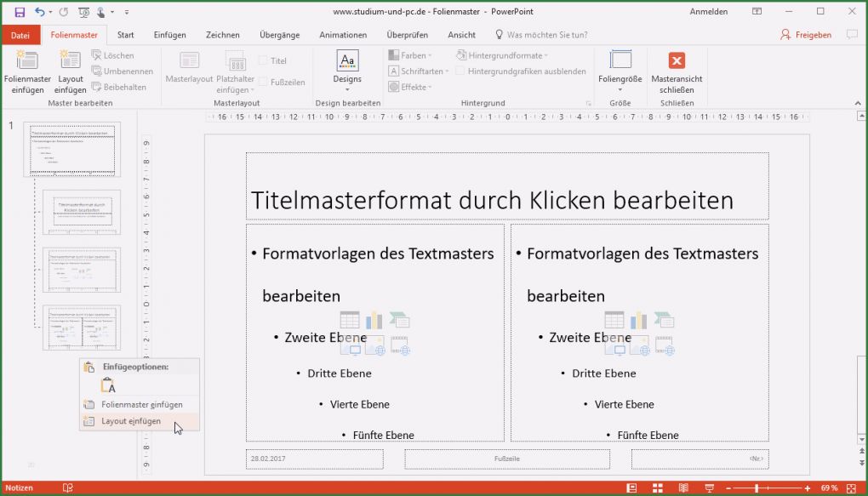Select the Normalansicht icon in the status bar

pyautogui.click(x=631, y=488)
